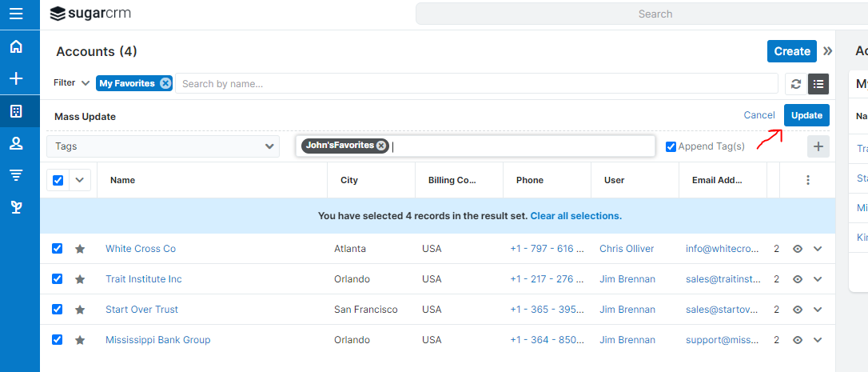Expand the Filter dropdown

pos(71,83)
